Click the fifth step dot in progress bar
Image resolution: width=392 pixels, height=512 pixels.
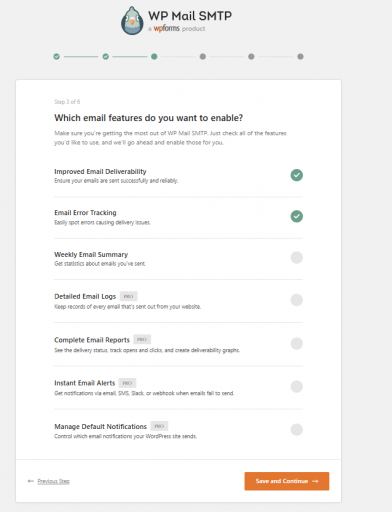pyautogui.click(x=251, y=57)
